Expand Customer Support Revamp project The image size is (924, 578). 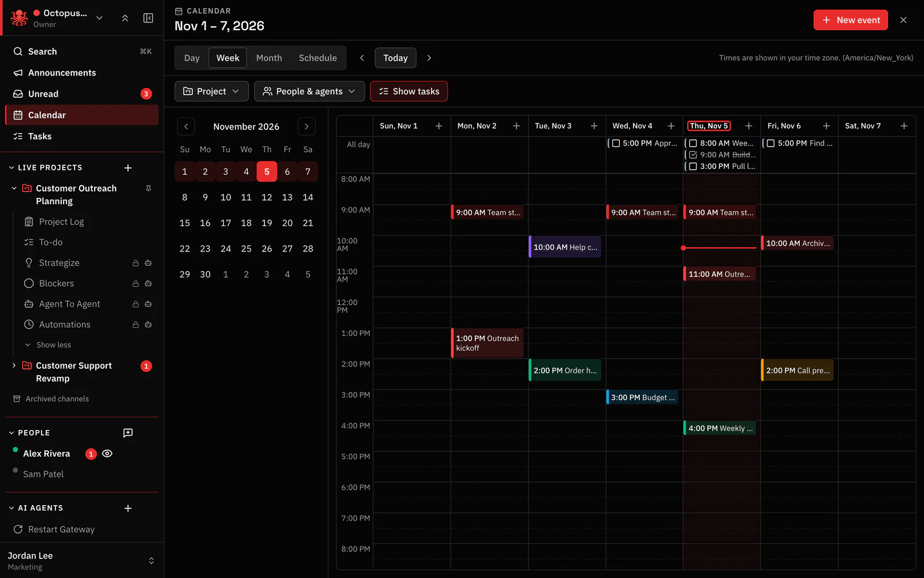pyautogui.click(x=14, y=366)
